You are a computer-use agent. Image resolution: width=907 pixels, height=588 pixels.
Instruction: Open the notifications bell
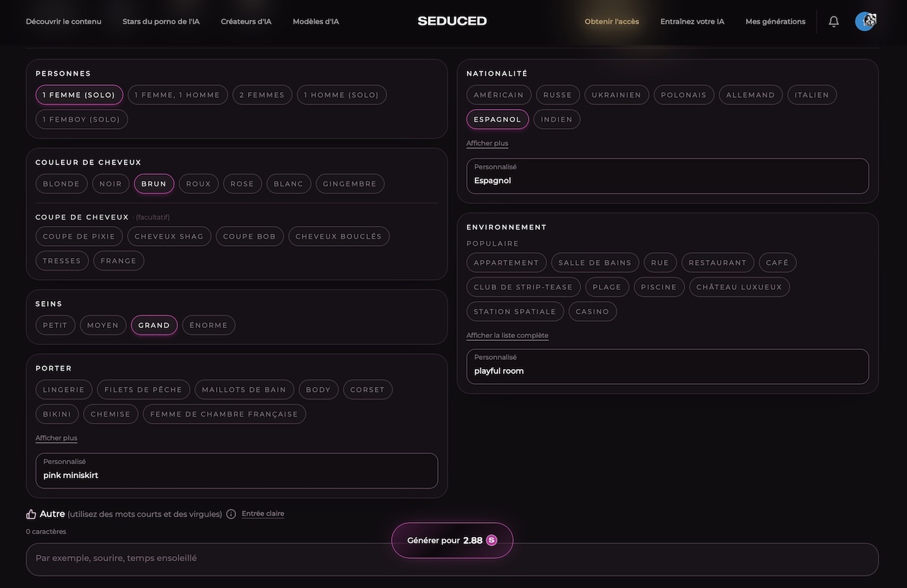(834, 21)
